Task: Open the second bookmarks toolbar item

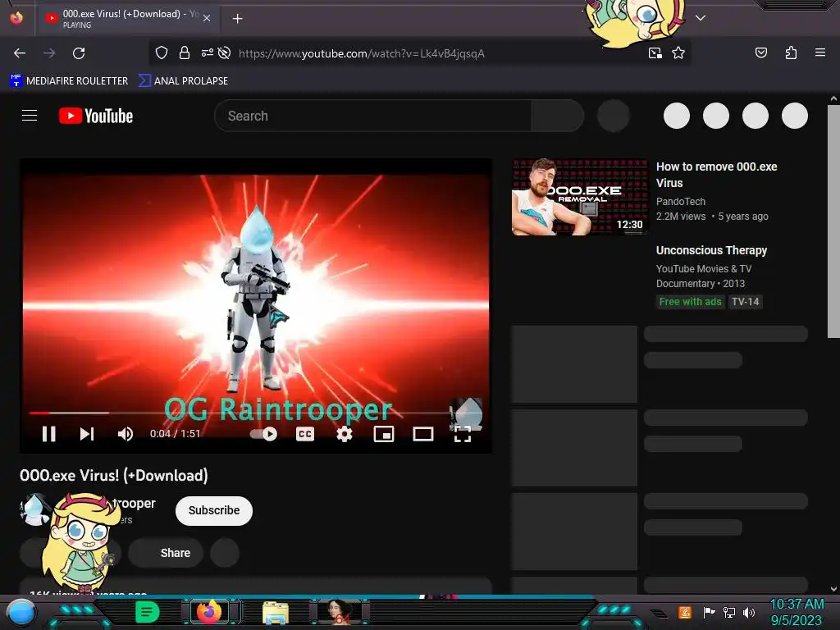Action: [183, 81]
